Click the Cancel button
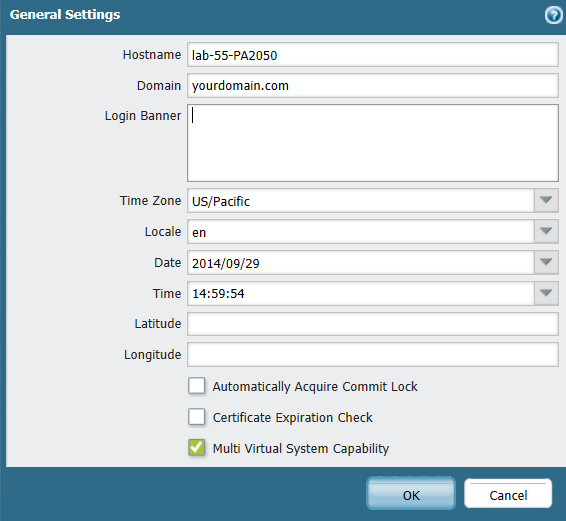566x521 pixels. pos(508,494)
